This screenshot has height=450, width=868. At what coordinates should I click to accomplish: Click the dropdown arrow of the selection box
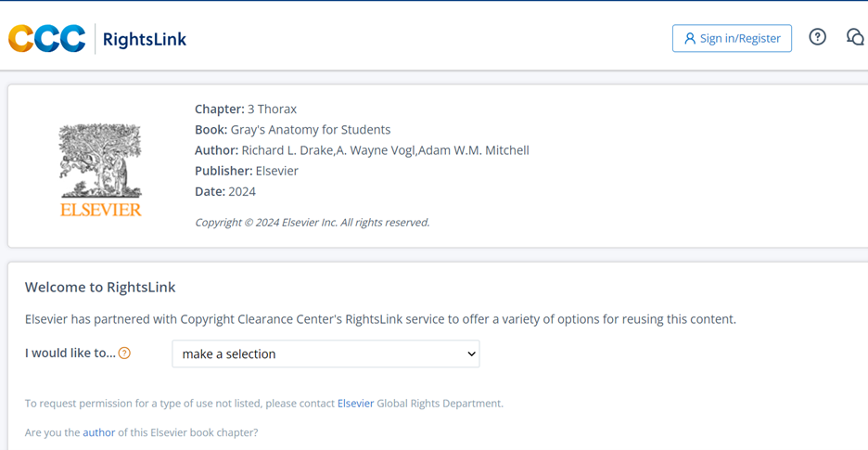pyautogui.click(x=471, y=354)
